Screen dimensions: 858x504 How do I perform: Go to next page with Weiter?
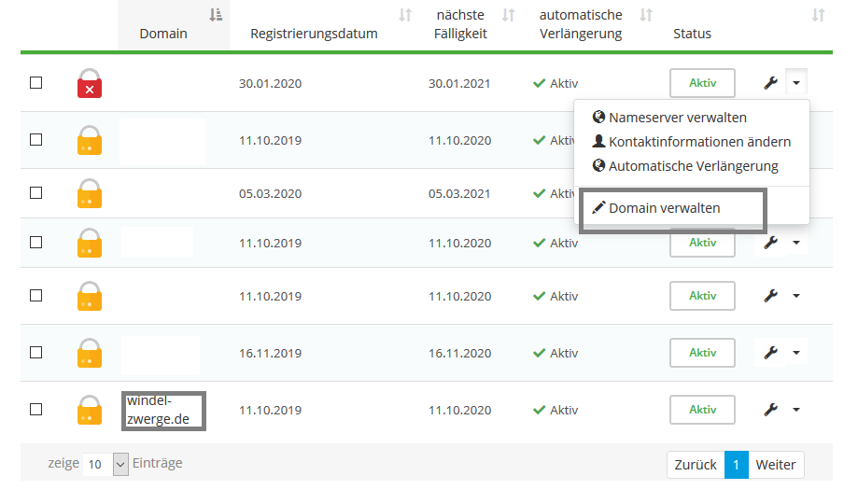(x=775, y=465)
